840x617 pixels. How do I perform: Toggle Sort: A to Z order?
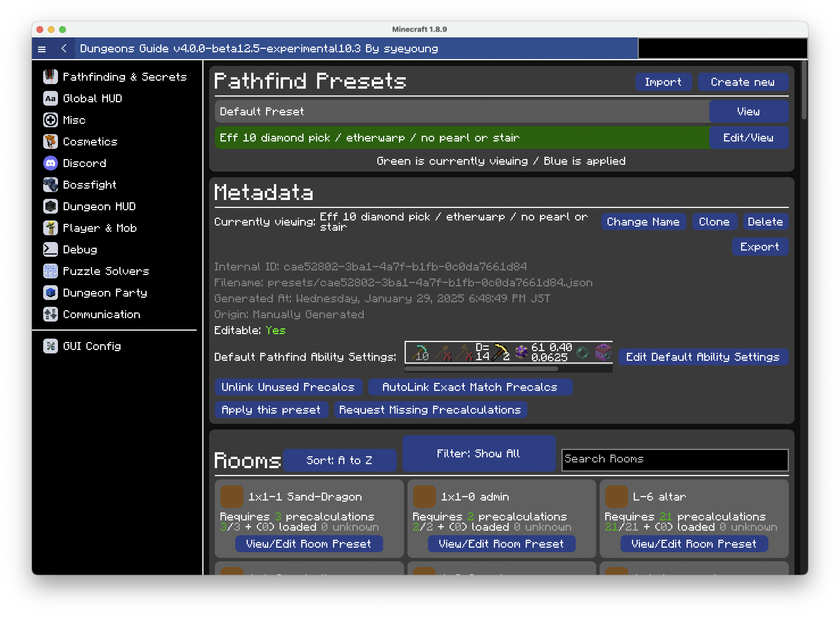pos(339,460)
